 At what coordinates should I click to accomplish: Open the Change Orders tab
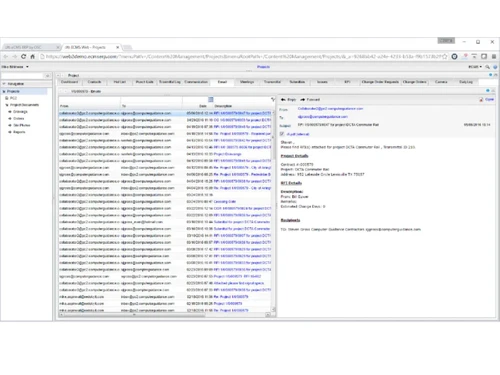tap(415, 82)
